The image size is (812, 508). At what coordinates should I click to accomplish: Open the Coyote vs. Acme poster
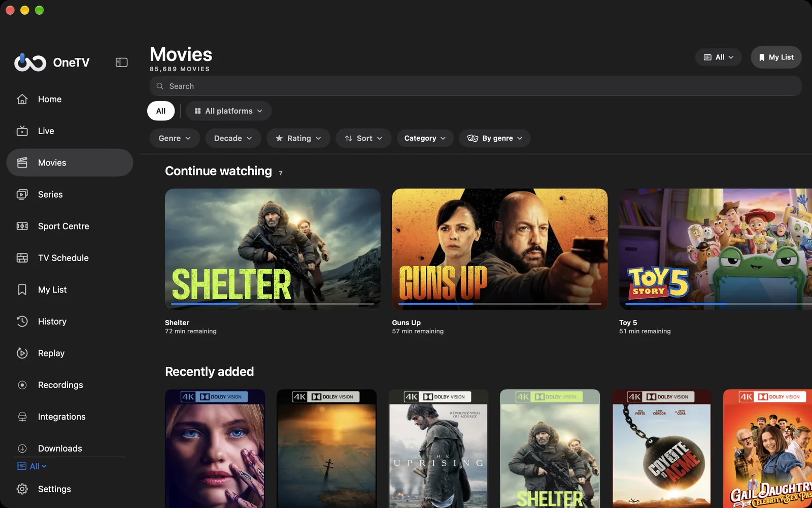[662, 449]
